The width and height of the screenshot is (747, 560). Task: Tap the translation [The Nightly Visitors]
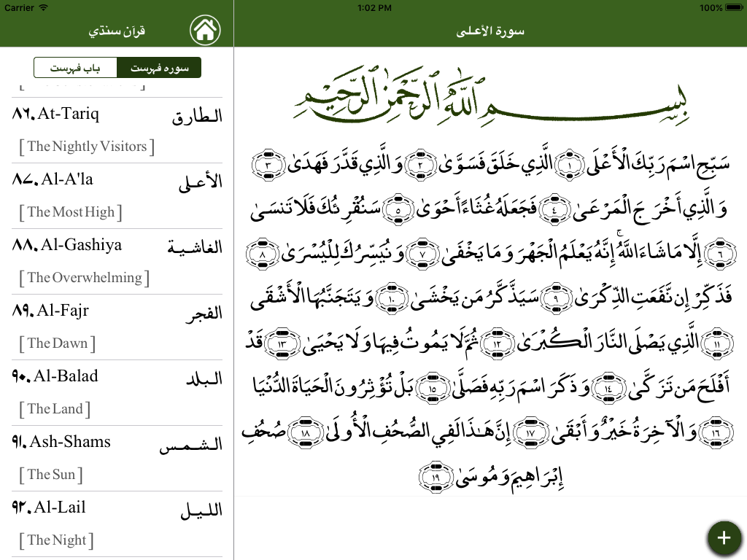[87, 147]
